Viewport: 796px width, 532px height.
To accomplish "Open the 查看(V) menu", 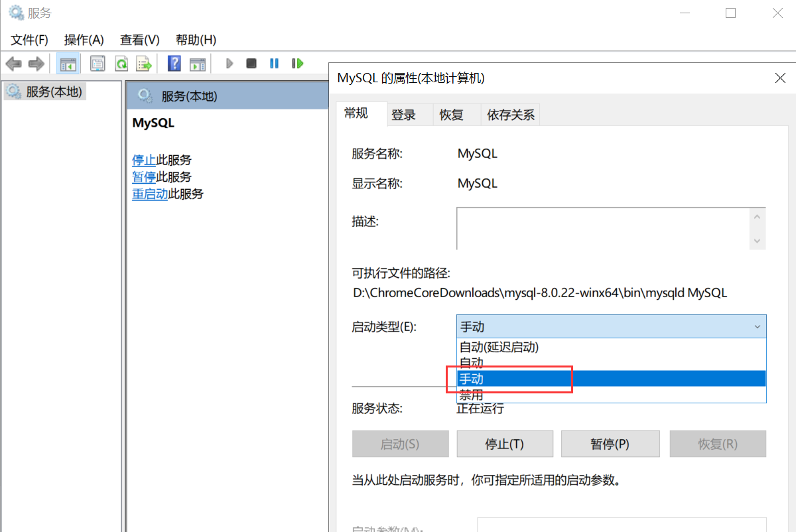I will (x=140, y=40).
